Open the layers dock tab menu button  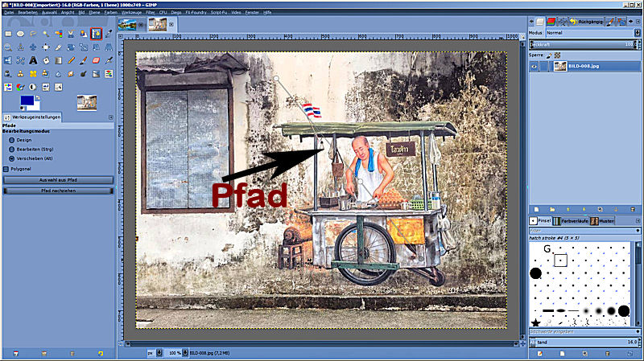coord(638,22)
